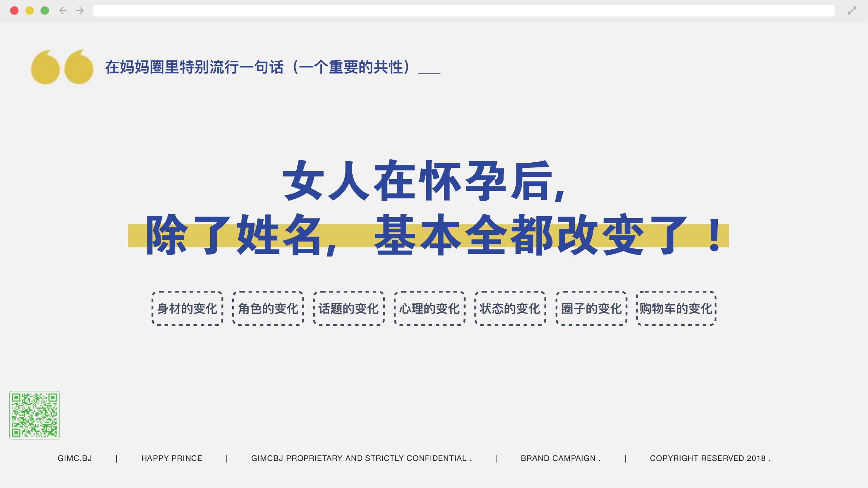The image size is (868, 488).
Task: Click the BRAND CAMPAIGN footer item
Action: 560,458
